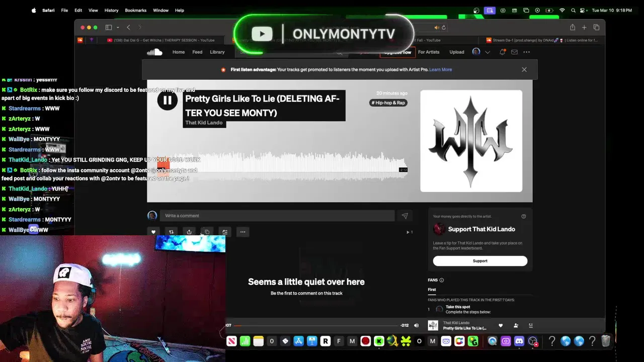Switch to the Dai Dai G Get Witcha YouTube tab
This screenshot has width=644, height=362.
coord(160,40)
